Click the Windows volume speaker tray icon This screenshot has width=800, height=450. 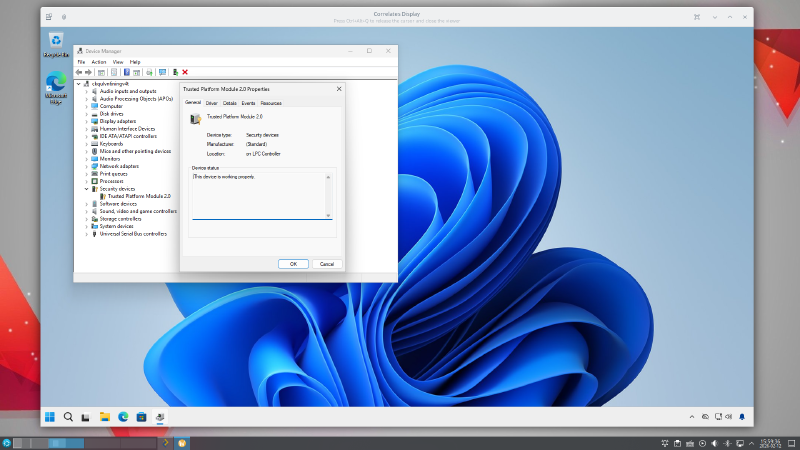pyautogui.click(x=729, y=417)
